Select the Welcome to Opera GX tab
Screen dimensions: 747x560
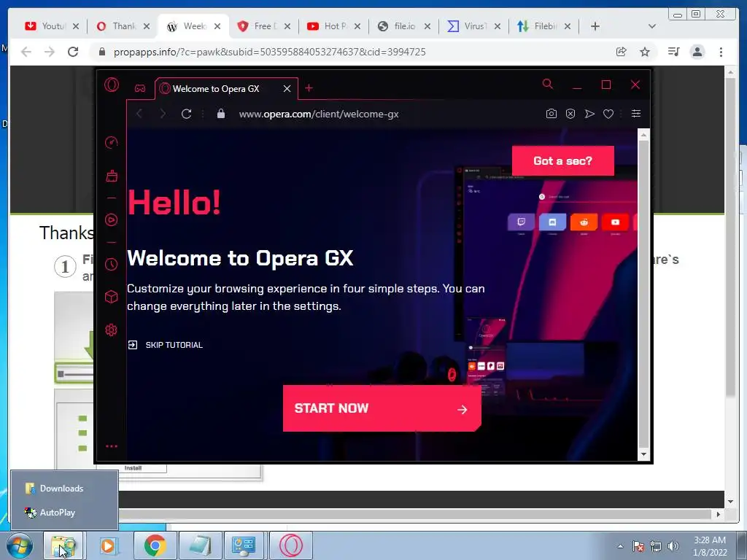226,88
